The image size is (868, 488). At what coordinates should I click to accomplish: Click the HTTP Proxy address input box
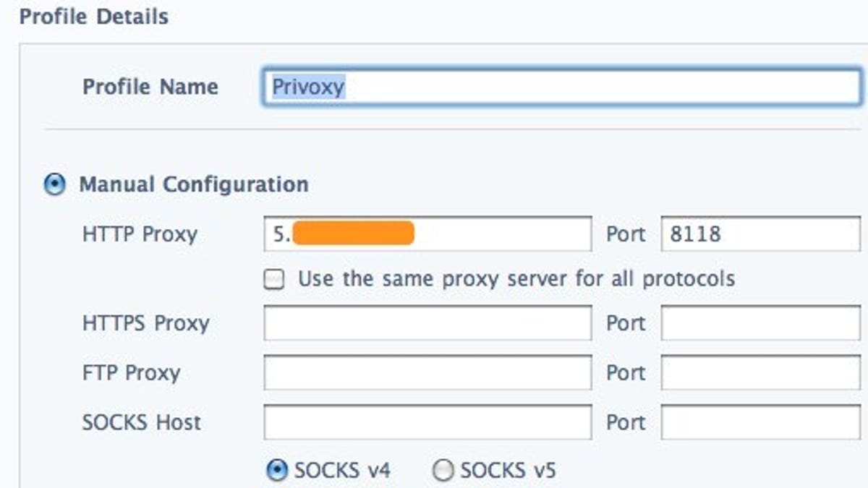coord(427,234)
